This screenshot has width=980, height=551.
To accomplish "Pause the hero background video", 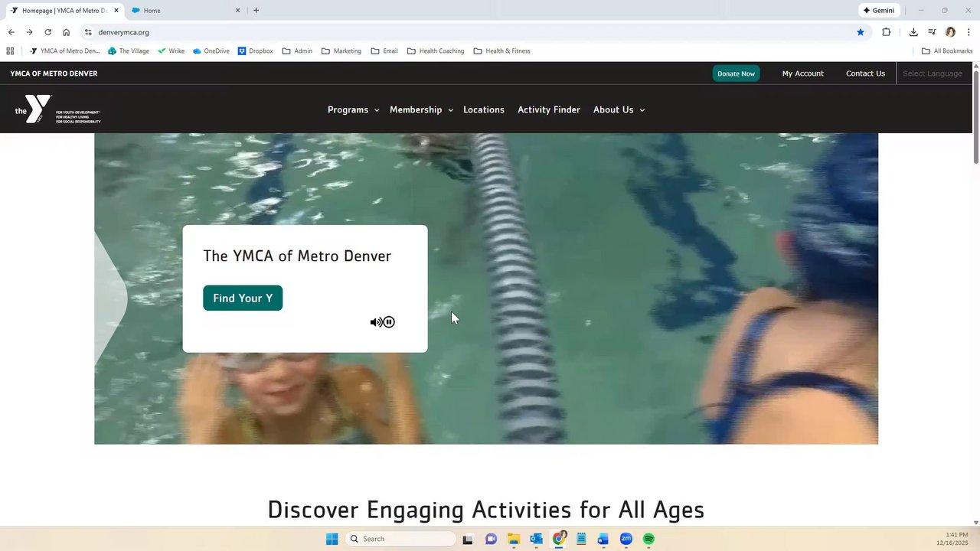I will 389,322.
